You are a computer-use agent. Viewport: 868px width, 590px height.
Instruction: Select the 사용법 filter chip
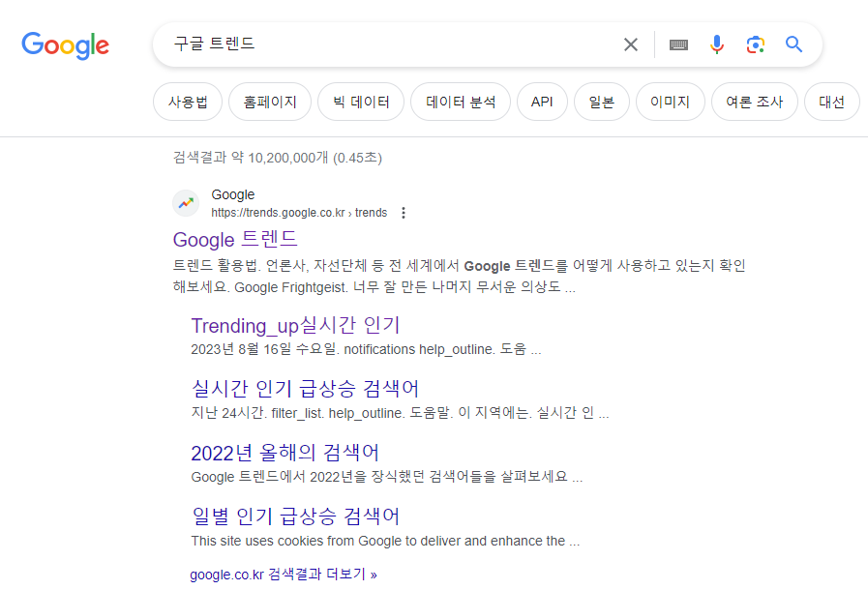point(188,102)
